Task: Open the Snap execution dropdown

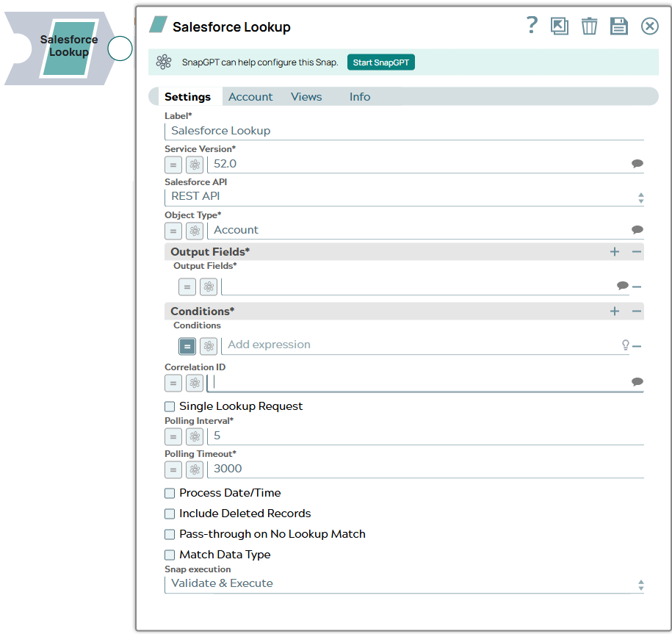Action: point(404,584)
